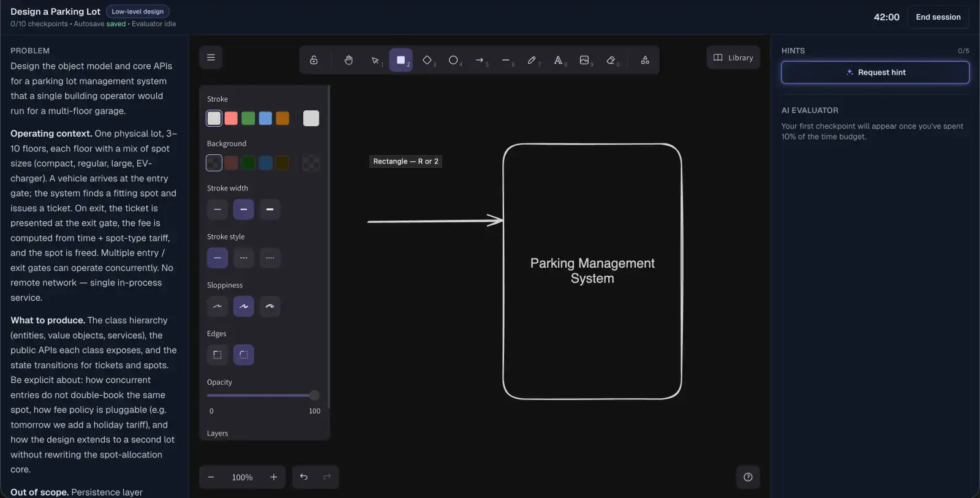
Task: Select the Rectangle tool
Action: [x=401, y=60]
